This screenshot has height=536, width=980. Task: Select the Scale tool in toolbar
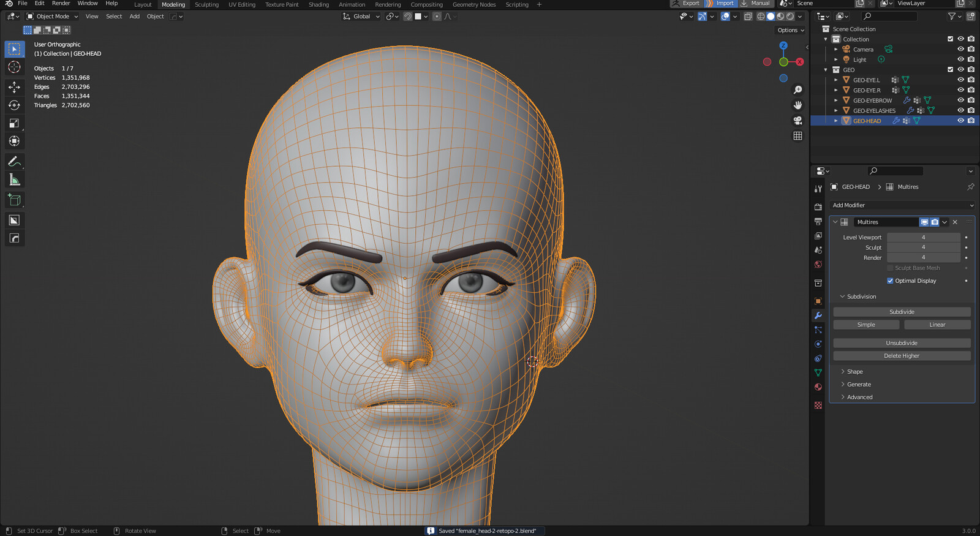14,123
